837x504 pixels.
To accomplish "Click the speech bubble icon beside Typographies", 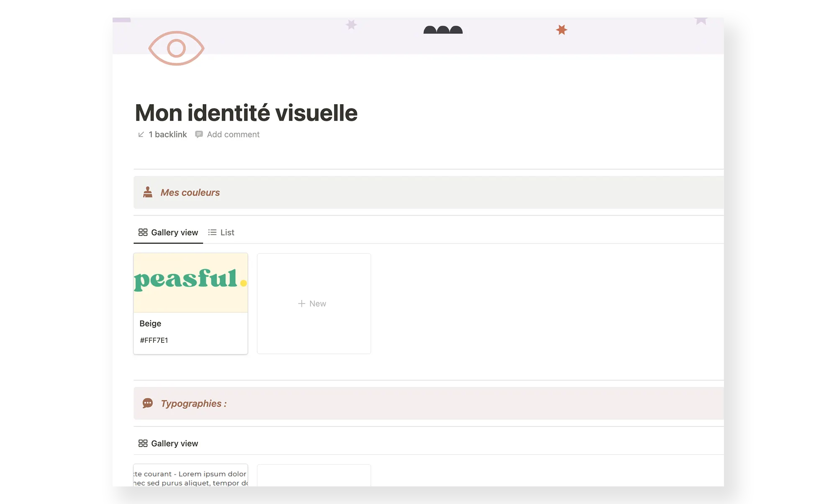I will (148, 403).
